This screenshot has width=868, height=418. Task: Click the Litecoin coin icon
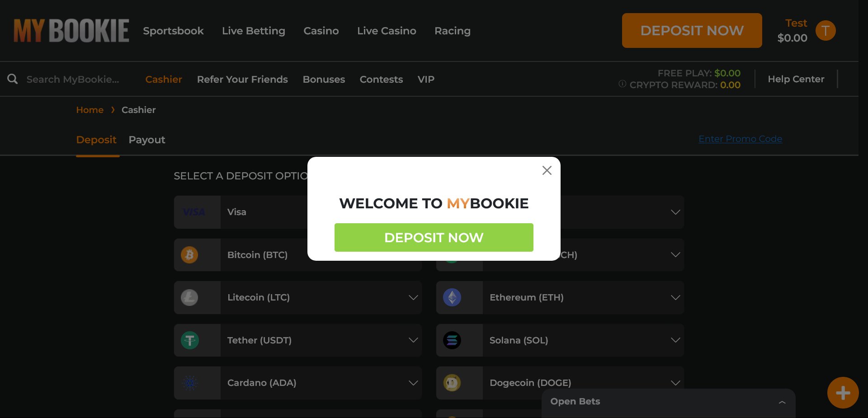pyautogui.click(x=189, y=297)
